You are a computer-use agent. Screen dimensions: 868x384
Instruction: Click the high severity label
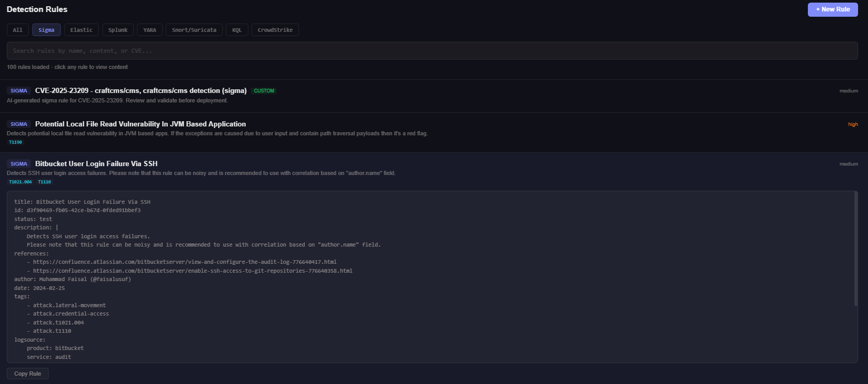(853, 124)
